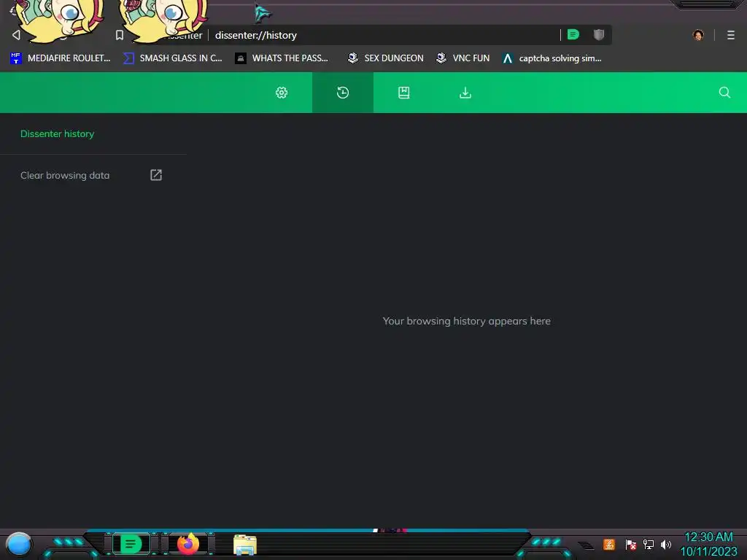
Task: Open the Downloads tab icon
Action: [x=465, y=93]
